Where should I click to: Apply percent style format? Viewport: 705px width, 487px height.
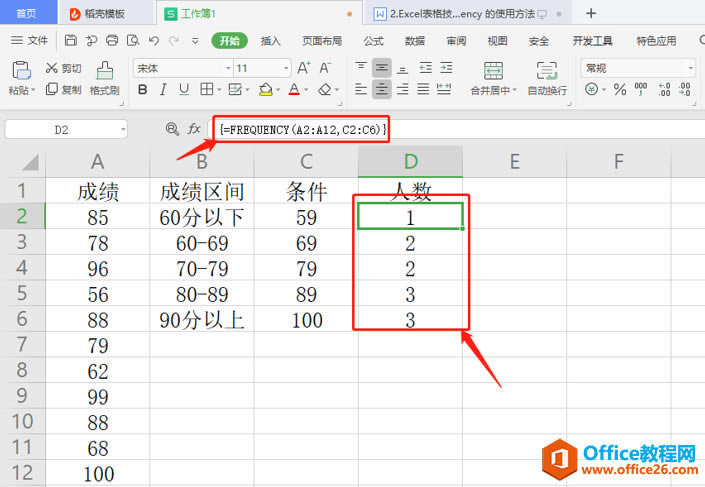pyautogui.click(x=620, y=89)
